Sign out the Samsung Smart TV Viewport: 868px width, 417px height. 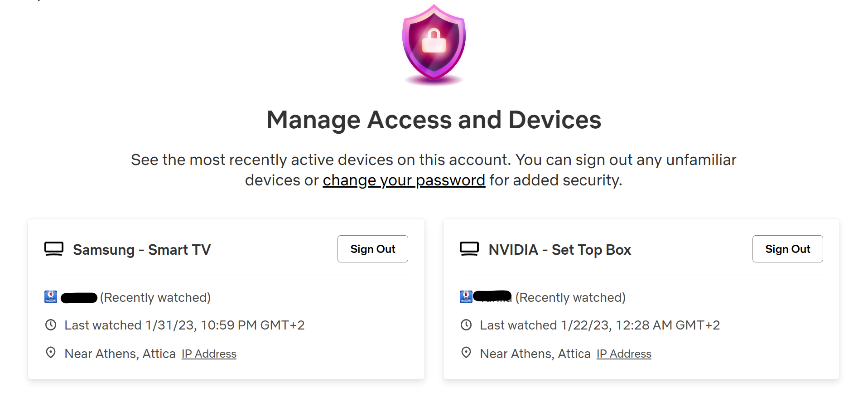pos(372,249)
